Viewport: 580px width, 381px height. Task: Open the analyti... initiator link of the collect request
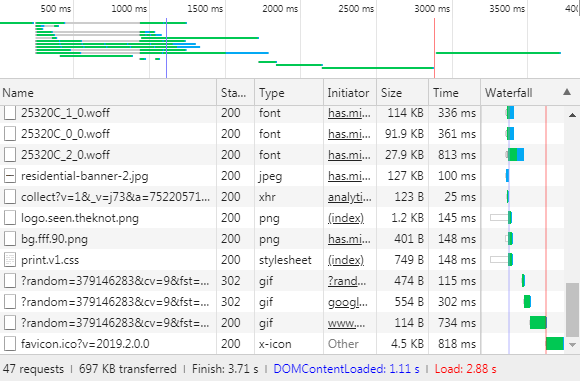[350, 197]
